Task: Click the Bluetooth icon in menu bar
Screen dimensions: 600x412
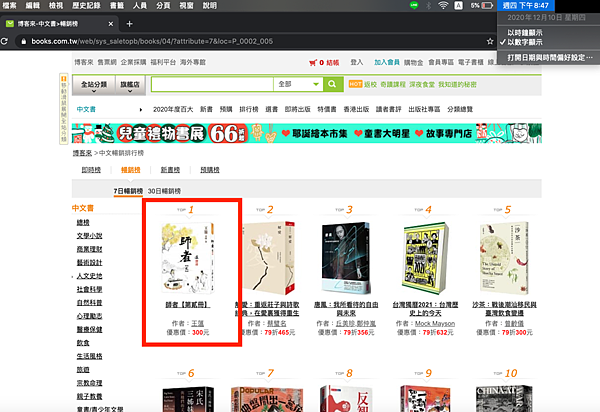Action: pos(429,5)
